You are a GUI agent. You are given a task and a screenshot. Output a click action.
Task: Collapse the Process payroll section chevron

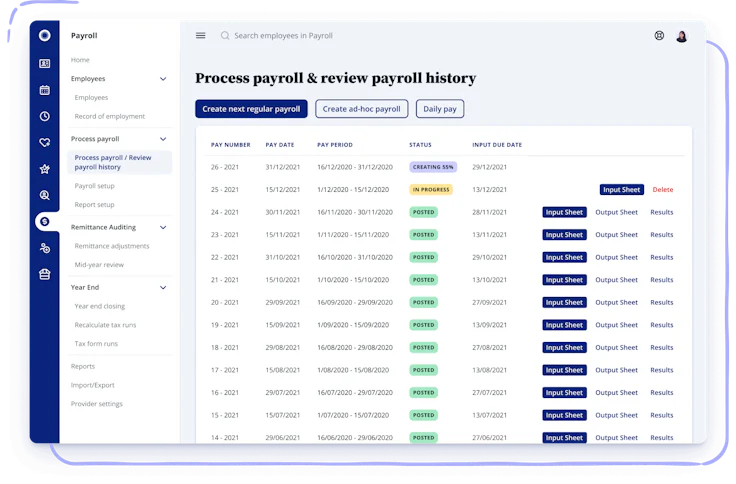pyautogui.click(x=163, y=139)
